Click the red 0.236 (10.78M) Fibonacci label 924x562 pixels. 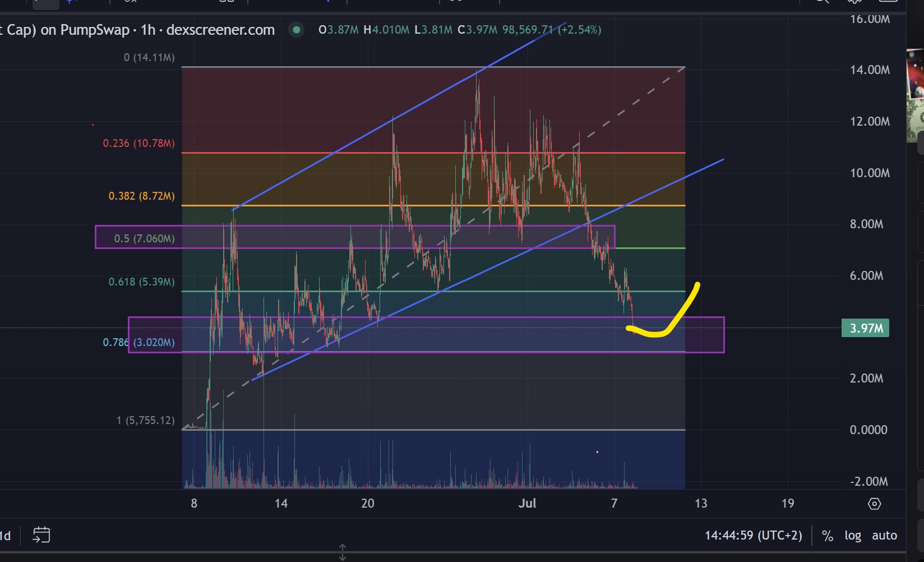(138, 144)
